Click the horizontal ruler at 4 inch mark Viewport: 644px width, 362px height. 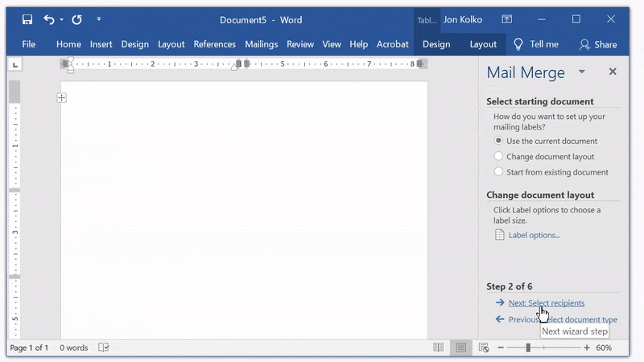(239, 64)
